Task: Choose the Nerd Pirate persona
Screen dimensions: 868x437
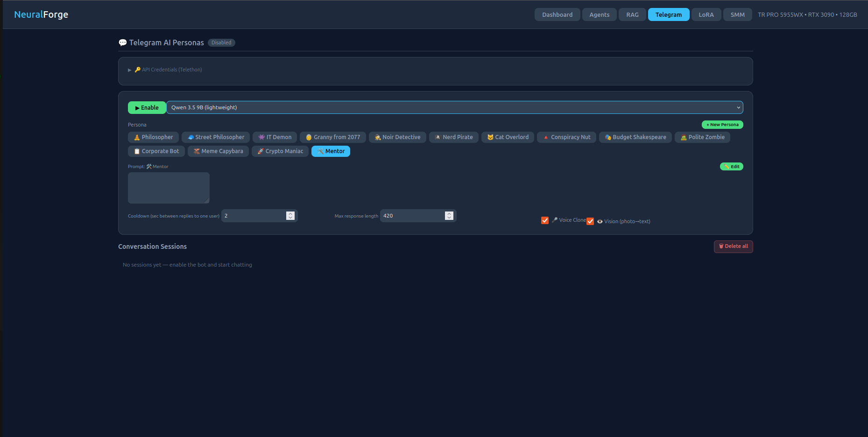Action: [454, 137]
